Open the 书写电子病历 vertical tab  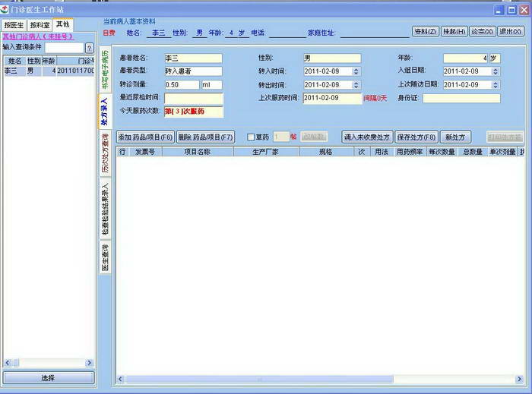[105, 69]
